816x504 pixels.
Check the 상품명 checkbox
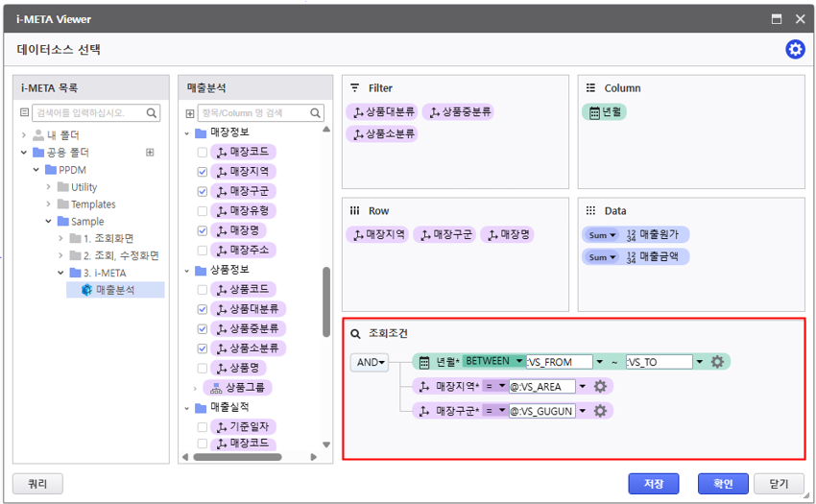pyautogui.click(x=203, y=369)
